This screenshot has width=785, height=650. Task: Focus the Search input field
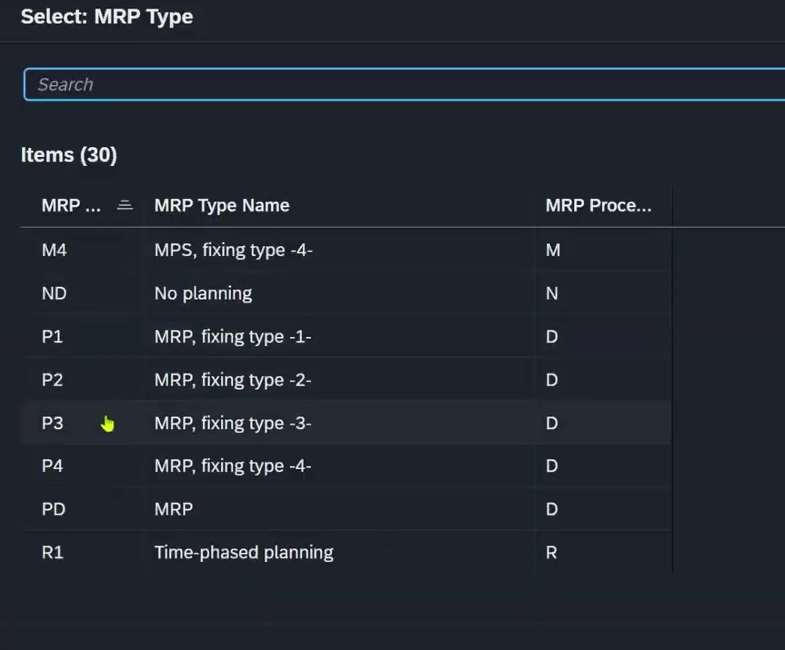coord(405,85)
